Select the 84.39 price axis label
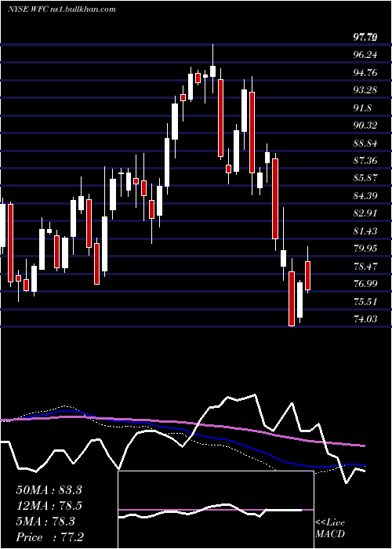 (365, 196)
